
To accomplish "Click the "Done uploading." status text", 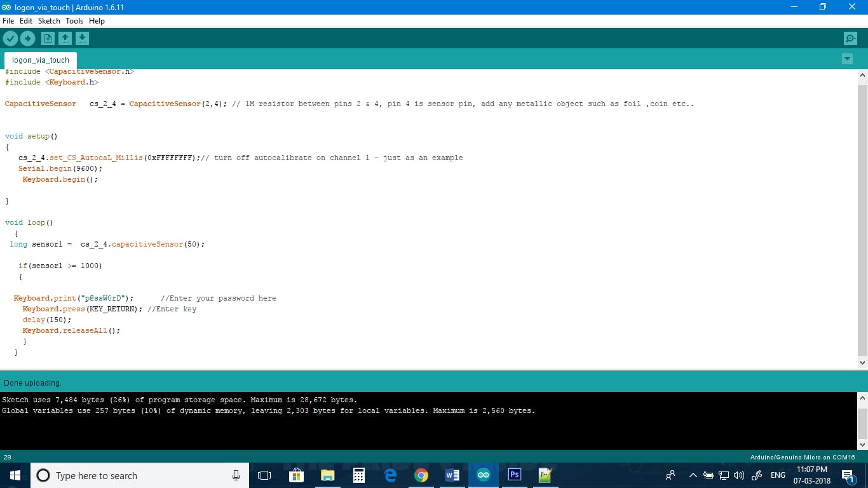I will pos(32,383).
